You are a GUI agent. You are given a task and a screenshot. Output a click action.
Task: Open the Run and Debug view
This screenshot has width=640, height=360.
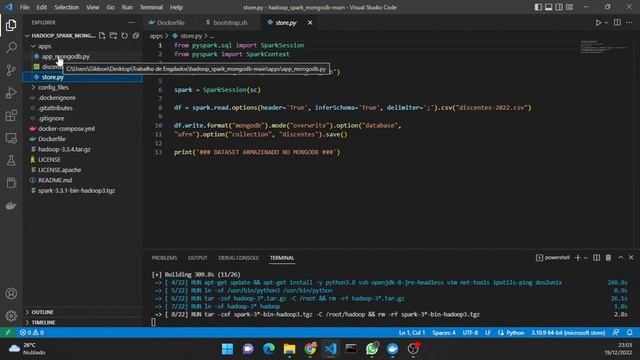tap(11, 93)
